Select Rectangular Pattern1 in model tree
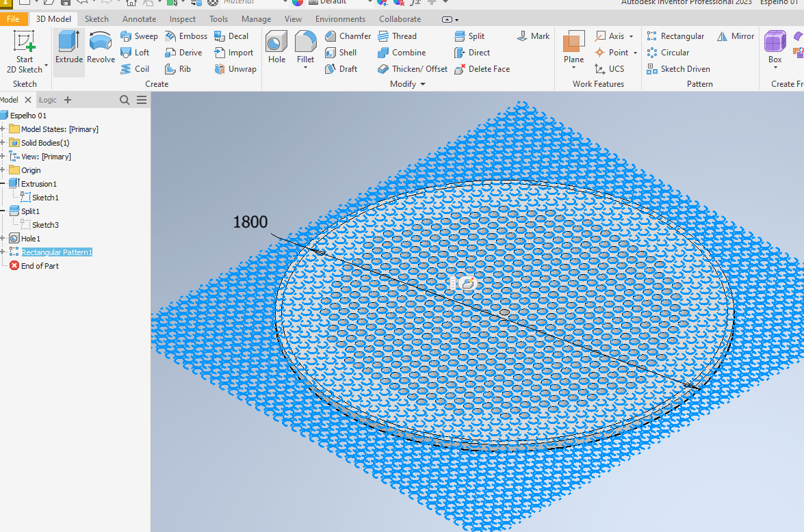 pyautogui.click(x=56, y=252)
